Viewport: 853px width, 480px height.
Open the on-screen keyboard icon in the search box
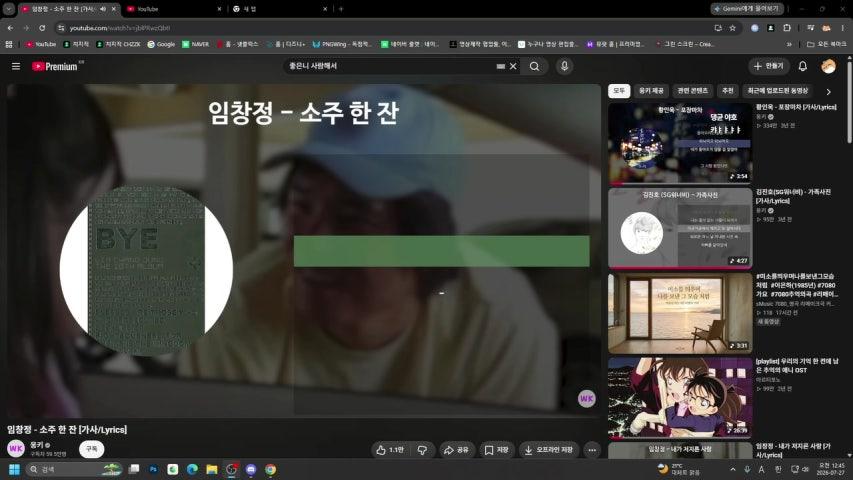500,66
